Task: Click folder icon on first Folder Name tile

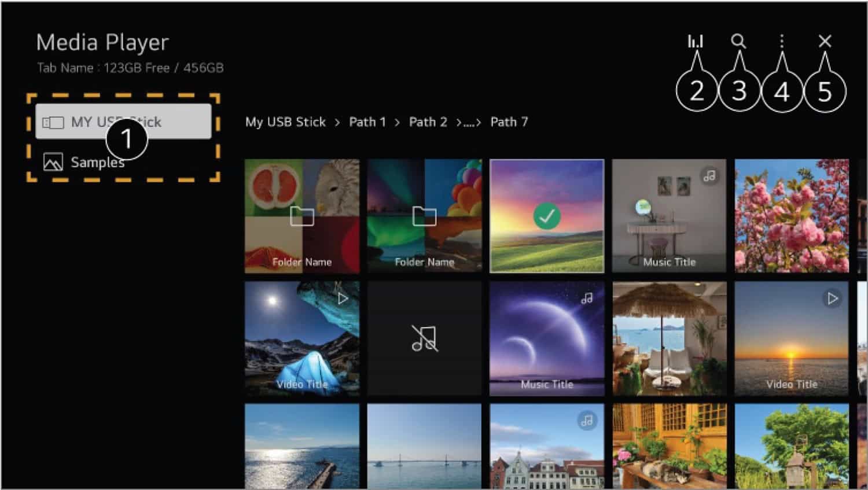Action: coord(302,216)
